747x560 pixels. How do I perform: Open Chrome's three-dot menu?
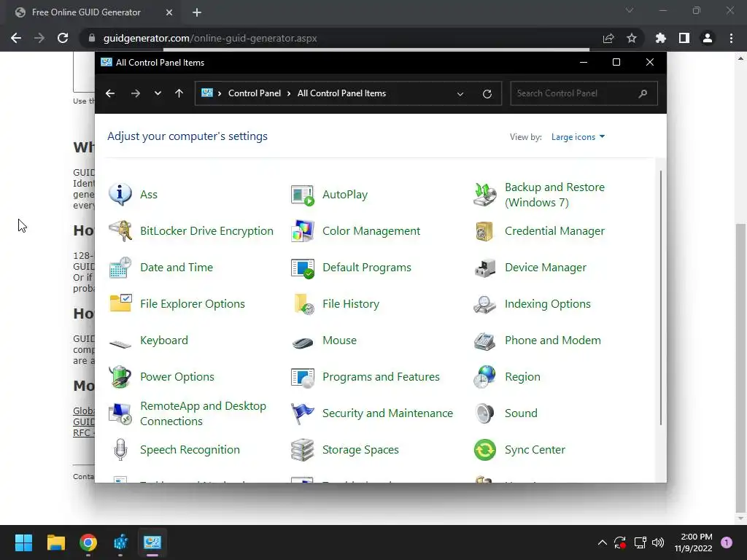[731, 38]
